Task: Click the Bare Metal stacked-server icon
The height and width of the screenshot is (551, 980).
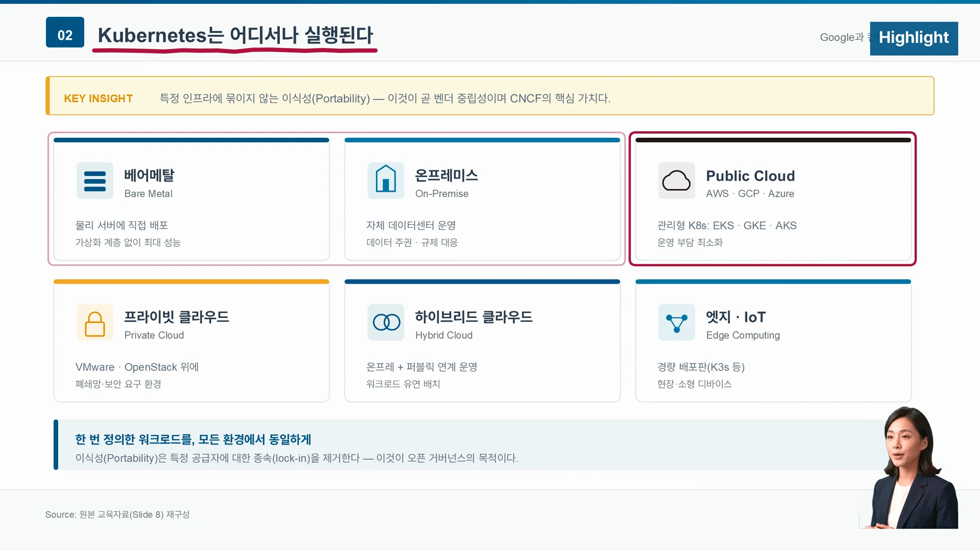Action: click(95, 181)
